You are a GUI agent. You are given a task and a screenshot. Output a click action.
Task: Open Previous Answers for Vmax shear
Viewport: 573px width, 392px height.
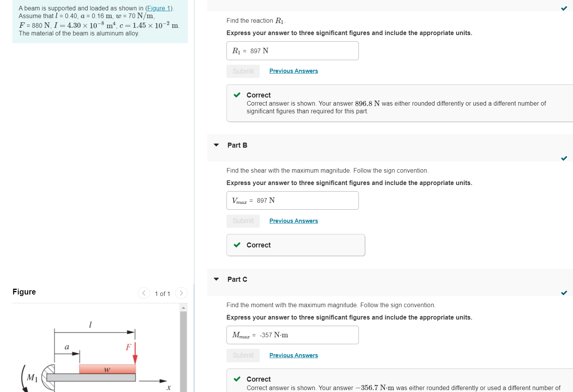pos(294,221)
